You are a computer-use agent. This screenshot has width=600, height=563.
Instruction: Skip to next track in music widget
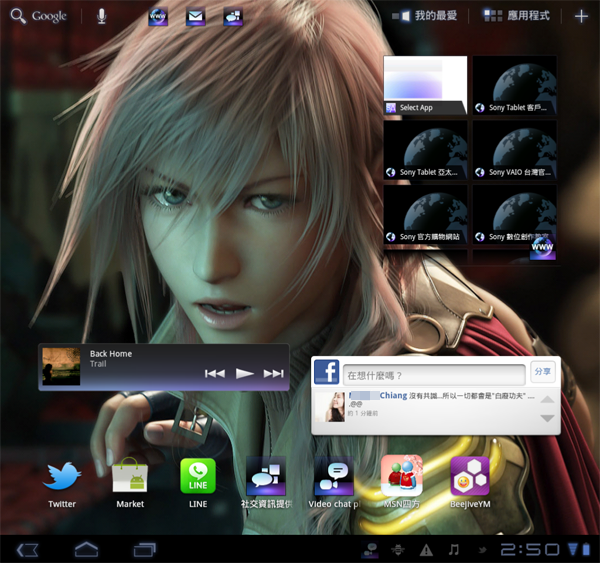coord(274,373)
